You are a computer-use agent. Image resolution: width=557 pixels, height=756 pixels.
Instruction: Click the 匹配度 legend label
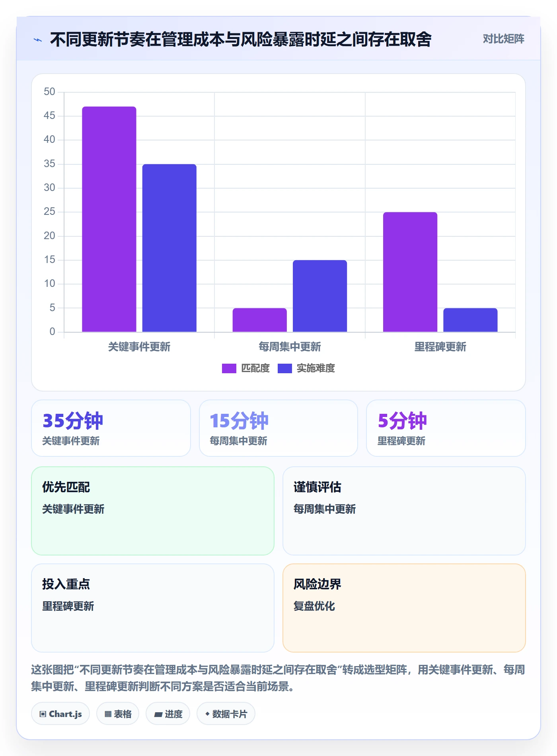pyautogui.click(x=255, y=368)
